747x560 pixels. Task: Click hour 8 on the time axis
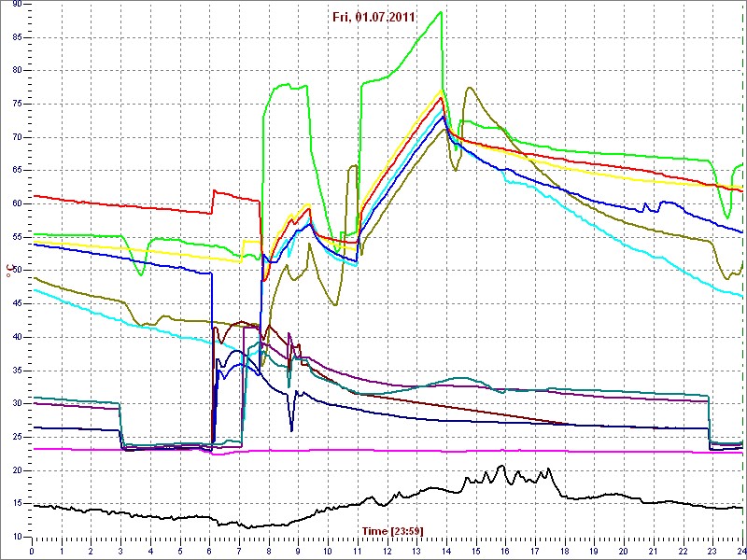coord(269,552)
